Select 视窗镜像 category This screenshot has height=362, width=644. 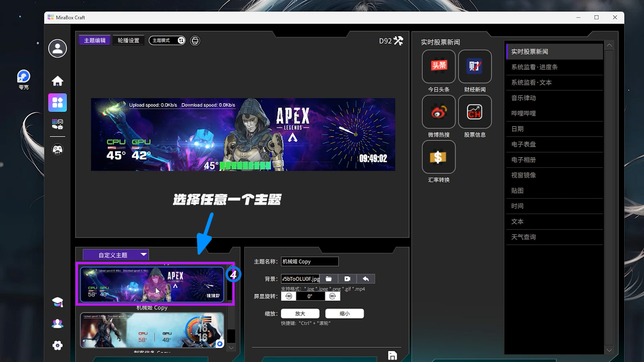point(555,175)
